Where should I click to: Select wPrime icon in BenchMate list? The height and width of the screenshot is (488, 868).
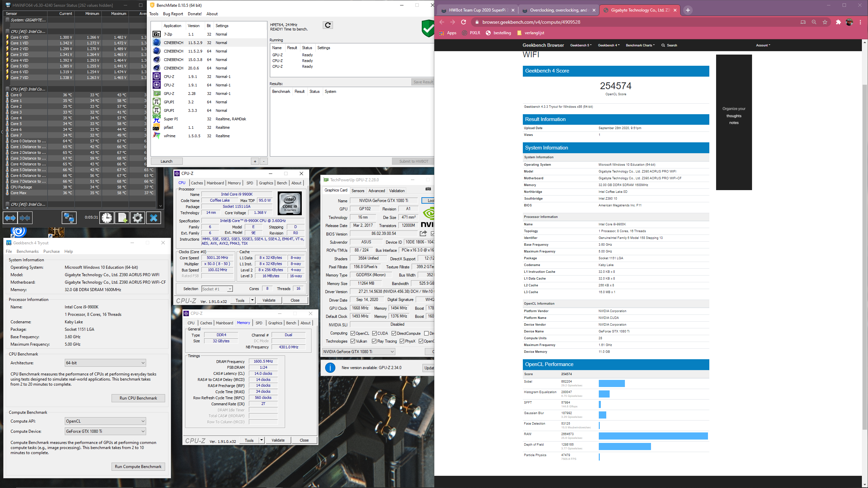click(x=156, y=136)
